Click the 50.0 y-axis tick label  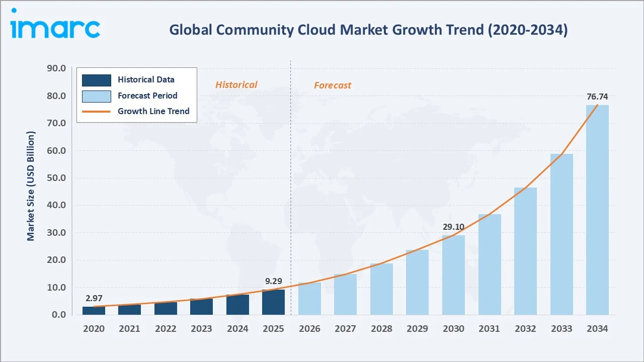56,178
